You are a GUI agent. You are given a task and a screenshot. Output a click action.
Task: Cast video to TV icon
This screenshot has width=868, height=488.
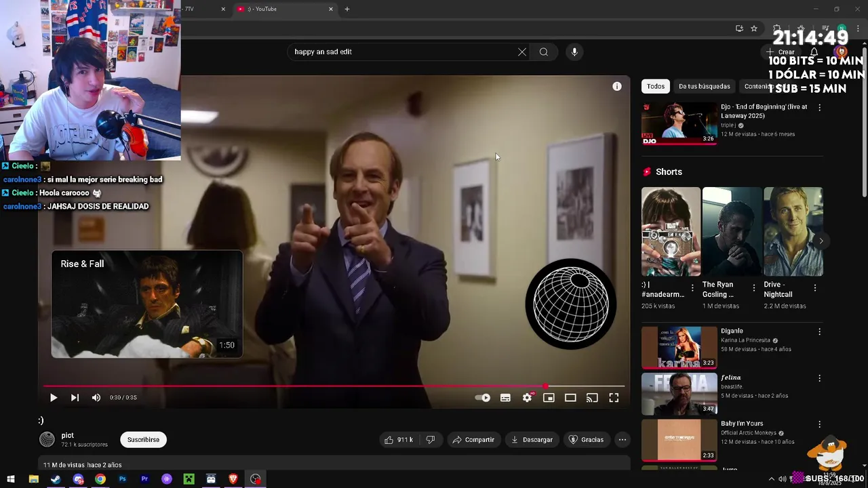pos(592,398)
